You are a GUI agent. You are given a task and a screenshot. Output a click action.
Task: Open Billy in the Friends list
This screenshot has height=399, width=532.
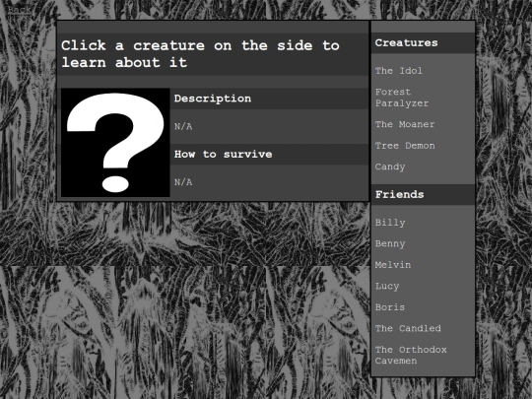(x=390, y=223)
